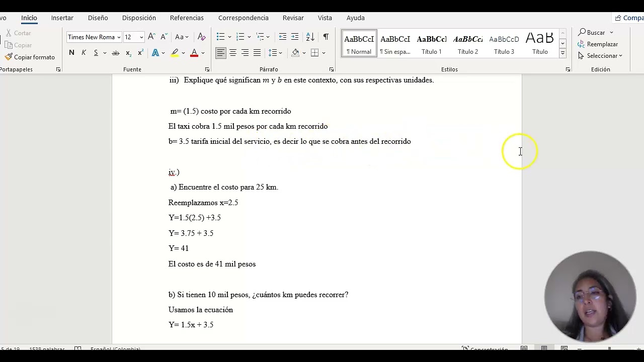
Task: Apply the Título 1 style
Action: pyautogui.click(x=432, y=44)
